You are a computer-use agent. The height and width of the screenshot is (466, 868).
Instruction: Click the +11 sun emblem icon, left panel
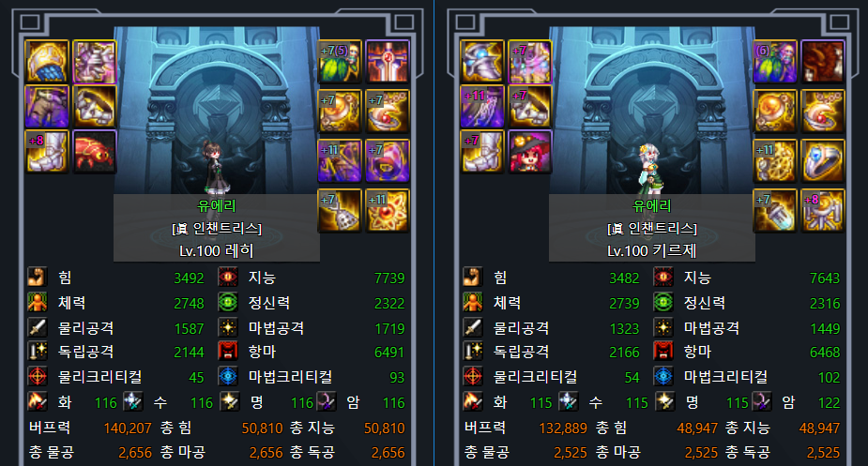point(388,210)
